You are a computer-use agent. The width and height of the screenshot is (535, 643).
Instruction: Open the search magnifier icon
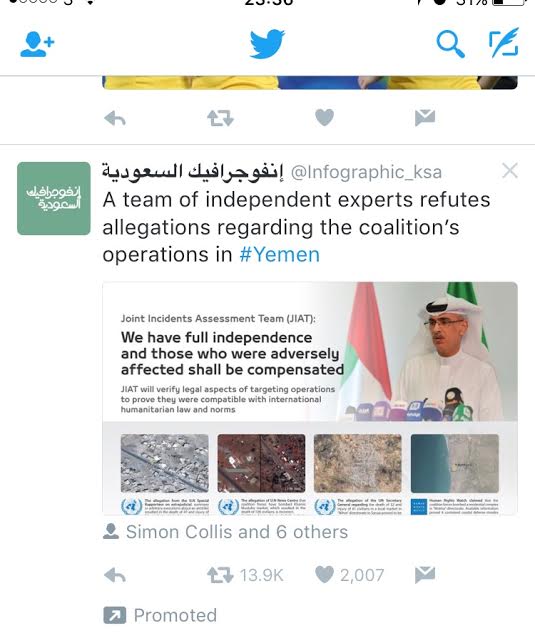click(x=450, y=45)
